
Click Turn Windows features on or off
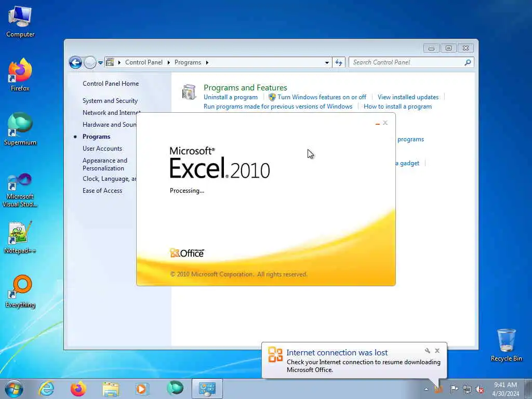322,97
